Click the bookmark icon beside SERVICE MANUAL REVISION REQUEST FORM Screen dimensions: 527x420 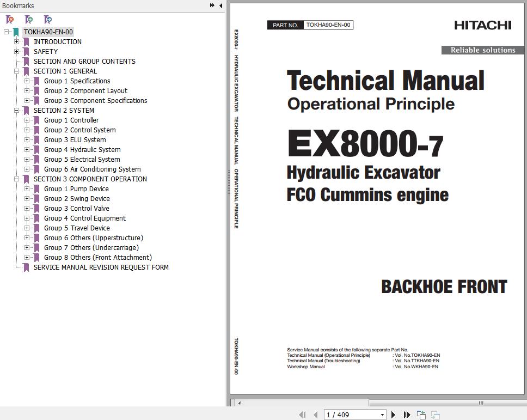(x=26, y=267)
